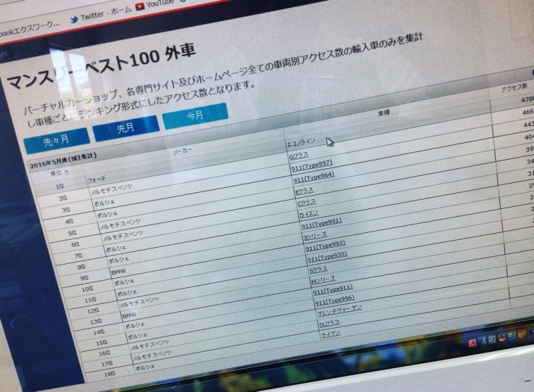Follow the 911(Type997) link
The width and height of the screenshot is (534, 392).
(x=311, y=166)
